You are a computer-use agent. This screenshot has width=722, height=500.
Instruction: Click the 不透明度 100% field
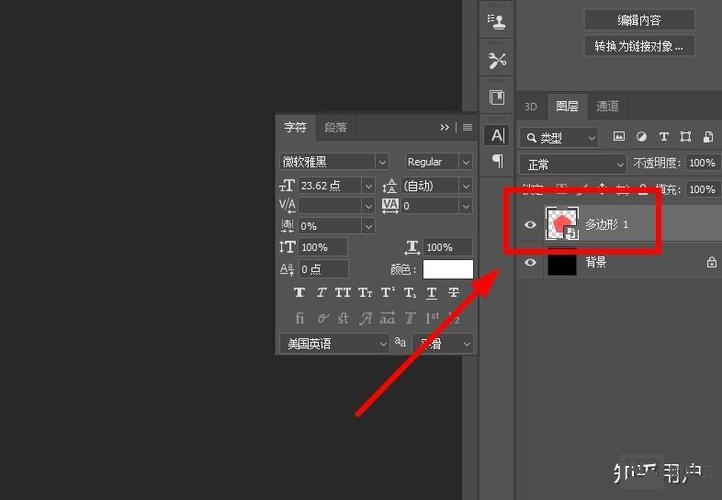click(x=703, y=163)
